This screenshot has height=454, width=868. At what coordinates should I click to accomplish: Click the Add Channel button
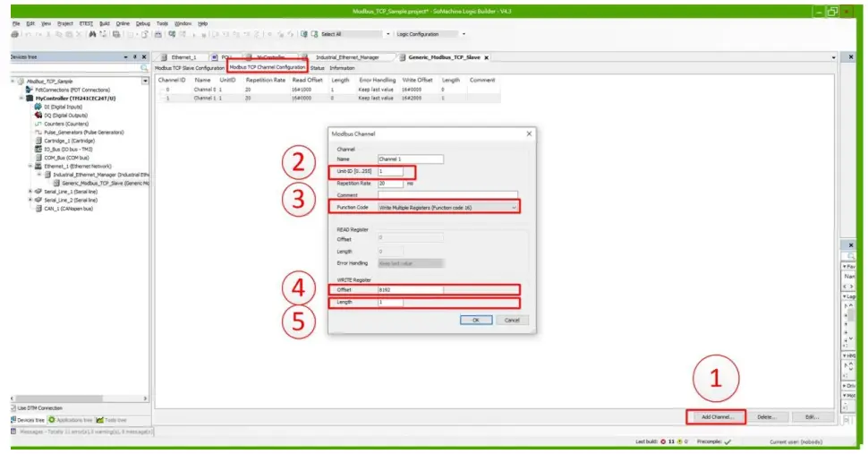(716, 417)
